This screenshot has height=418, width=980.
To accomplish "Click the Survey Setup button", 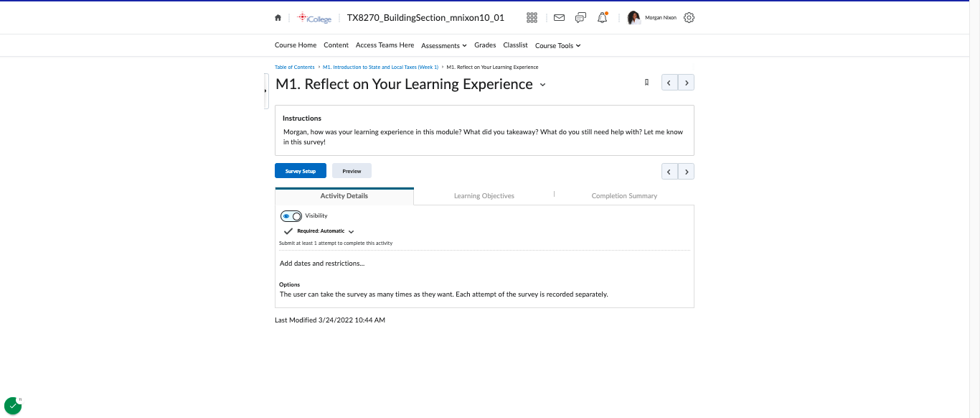I will coord(301,171).
